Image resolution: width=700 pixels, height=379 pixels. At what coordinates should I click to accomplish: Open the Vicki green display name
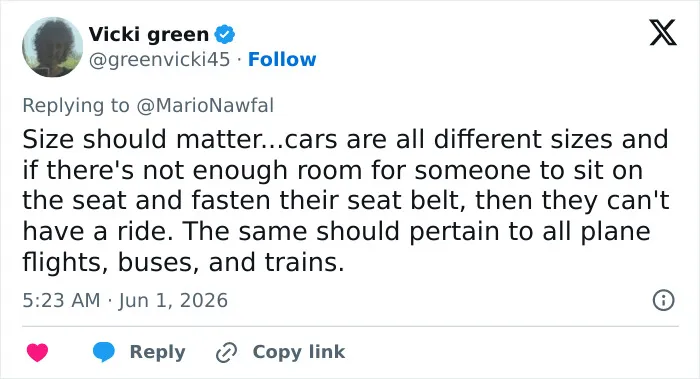tap(148, 34)
